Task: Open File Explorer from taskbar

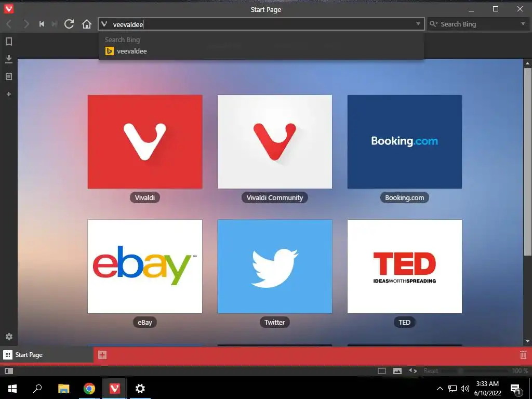Action: 63,389
